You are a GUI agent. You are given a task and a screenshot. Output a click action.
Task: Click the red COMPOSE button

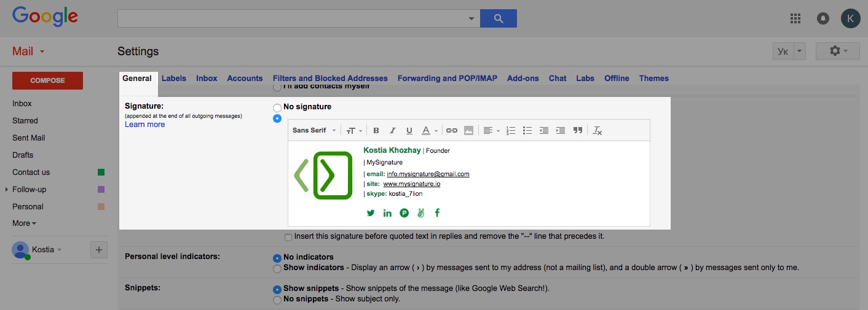tap(47, 80)
